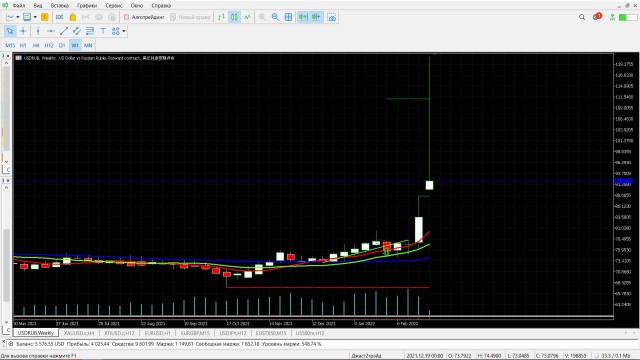The width and height of the screenshot is (640, 360).
Task: Switch chart to bar chart mode
Action: [221, 17]
